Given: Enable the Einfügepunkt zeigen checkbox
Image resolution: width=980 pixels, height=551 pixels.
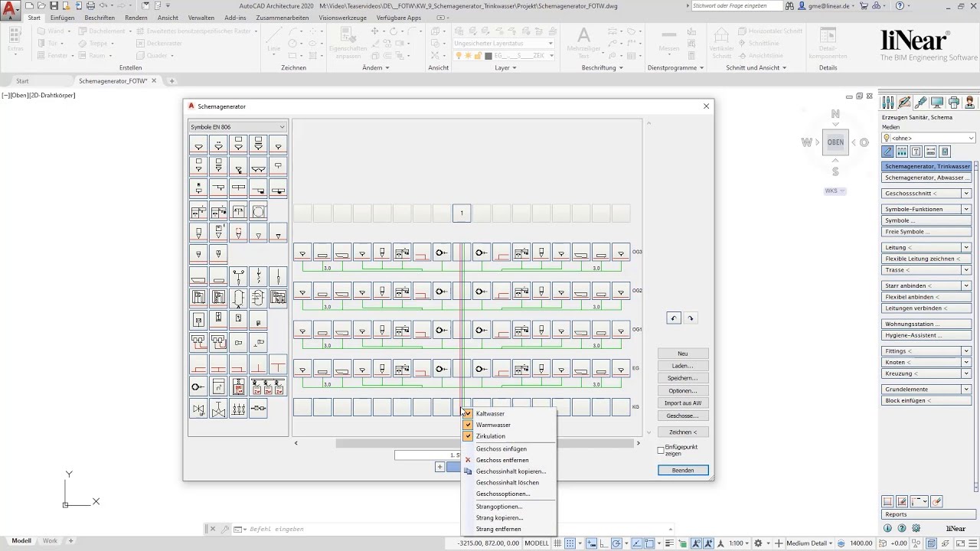Looking at the screenshot, I should click(661, 450).
